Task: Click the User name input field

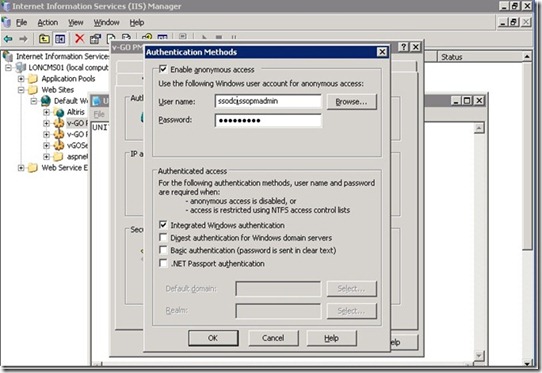Action: pos(268,101)
